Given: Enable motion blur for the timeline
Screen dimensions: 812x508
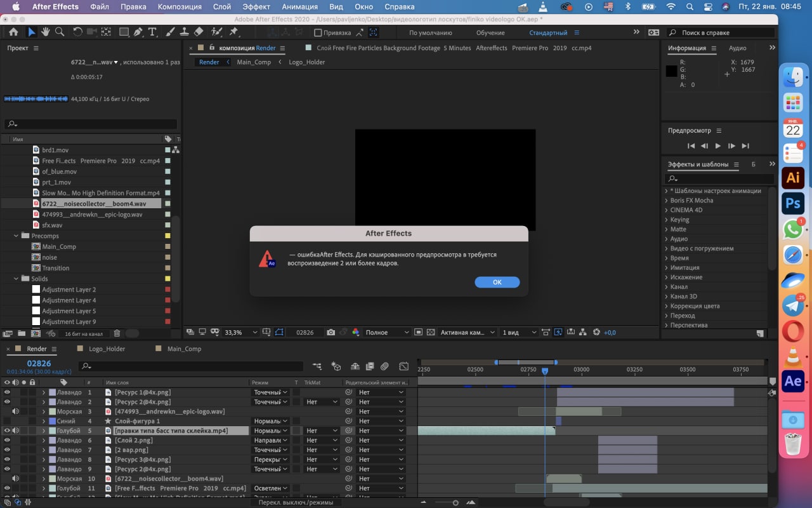Looking at the screenshot, I should pos(384,366).
